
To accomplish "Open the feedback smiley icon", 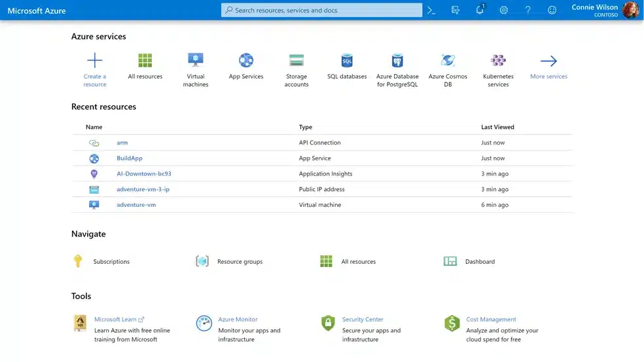I will pyautogui.click(x=552, y=10).
